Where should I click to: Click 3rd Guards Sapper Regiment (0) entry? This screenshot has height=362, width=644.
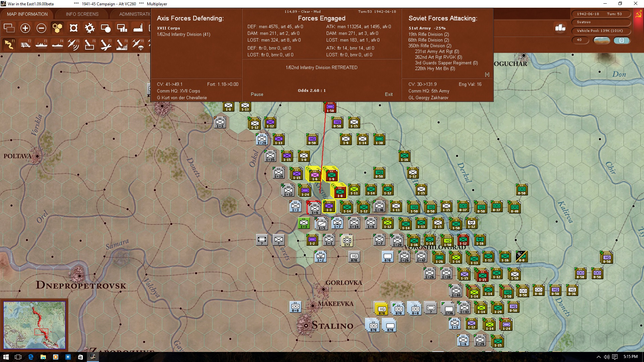coord(446,63)
